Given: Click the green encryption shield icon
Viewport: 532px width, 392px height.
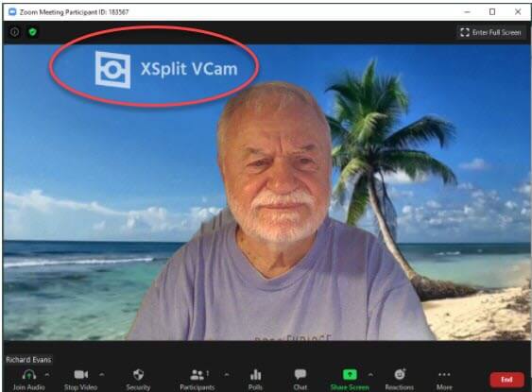Looking at the screenshot, I should [x=32, y=32].
